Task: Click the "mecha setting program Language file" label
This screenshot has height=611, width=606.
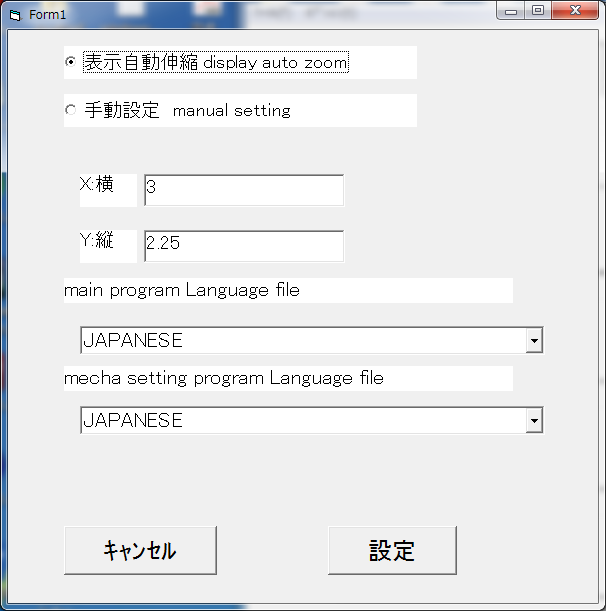Action: pos(223,378)
